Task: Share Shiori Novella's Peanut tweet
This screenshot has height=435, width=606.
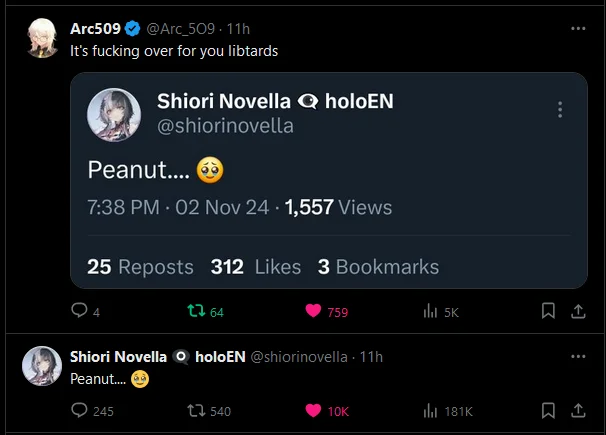Action: coord(578,410)
